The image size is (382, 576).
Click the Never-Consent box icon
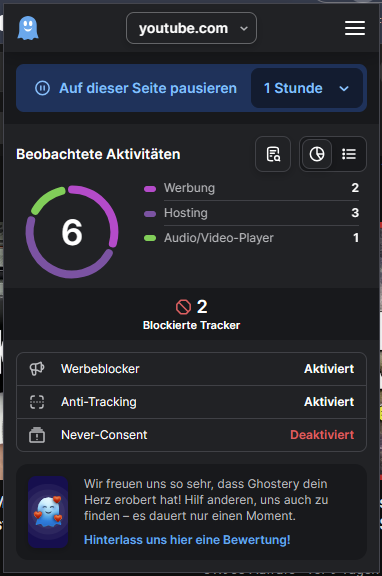(x=37, y=435)
